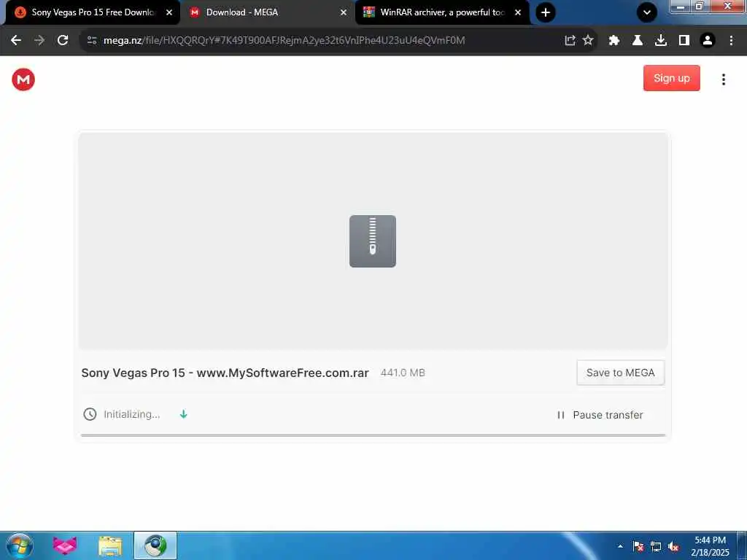Reload the current page

[63, 40]
